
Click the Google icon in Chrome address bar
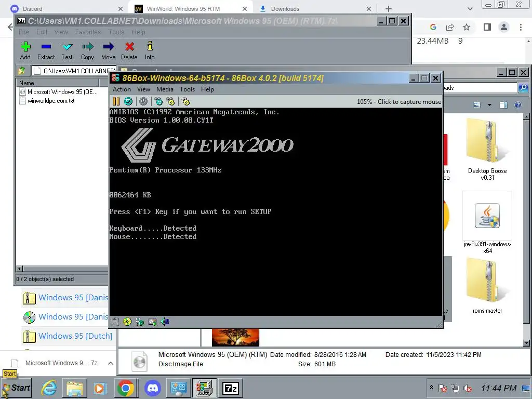point(433,27)
